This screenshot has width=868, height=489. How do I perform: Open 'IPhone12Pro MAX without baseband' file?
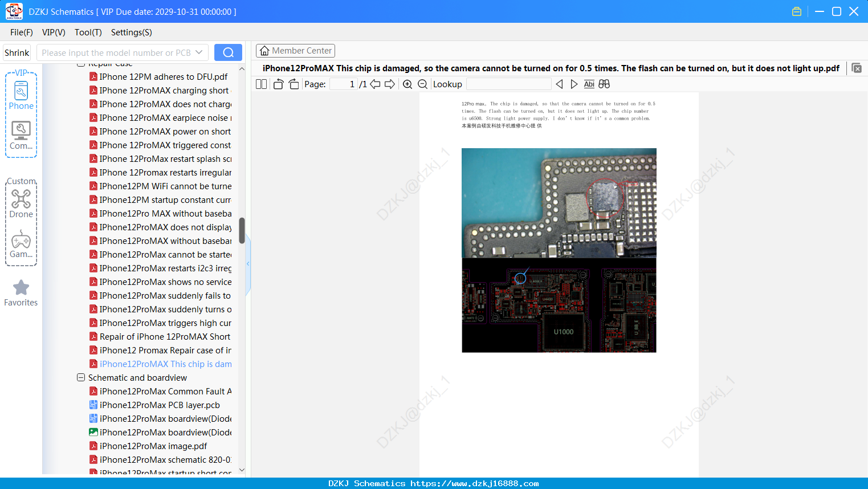(160, 214)
